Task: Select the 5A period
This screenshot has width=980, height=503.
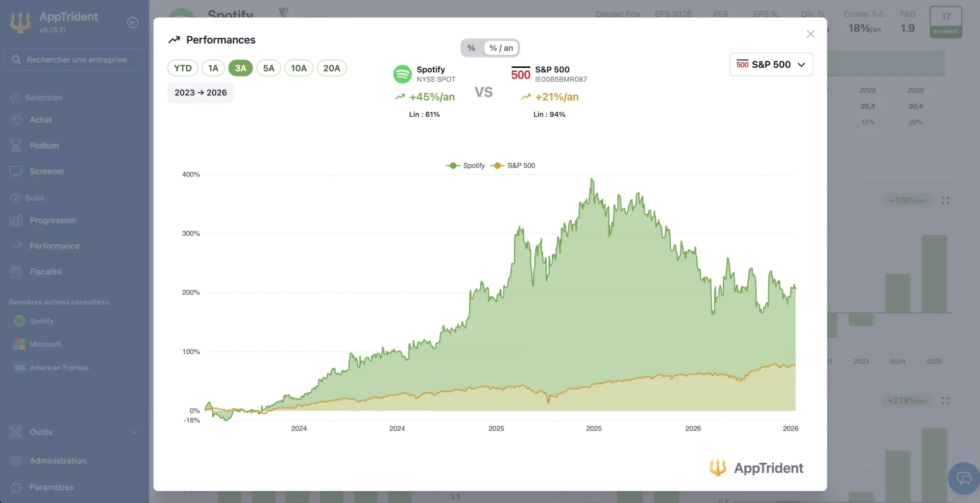Action: click(268, 68)
